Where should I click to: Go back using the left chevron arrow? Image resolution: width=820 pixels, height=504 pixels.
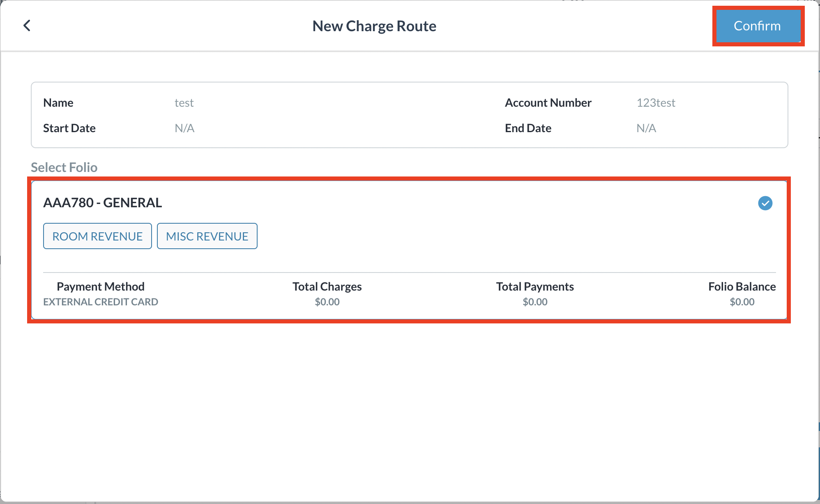tap(27, 26)
